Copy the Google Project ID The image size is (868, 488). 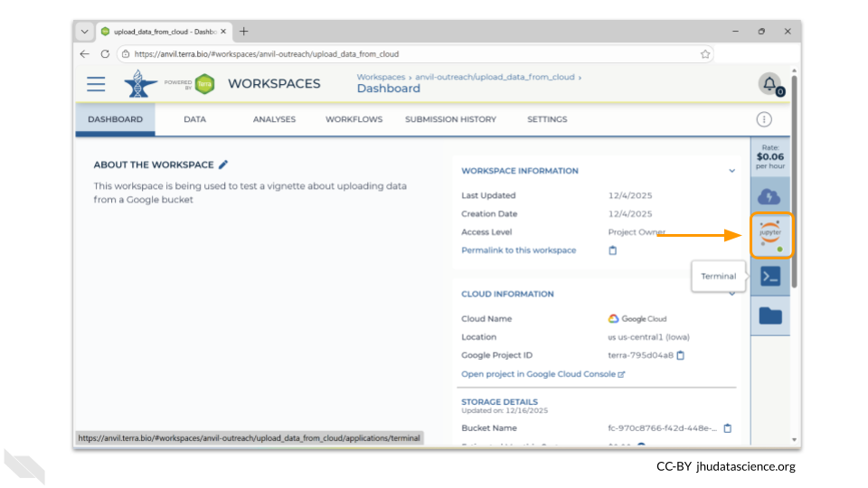681,355
